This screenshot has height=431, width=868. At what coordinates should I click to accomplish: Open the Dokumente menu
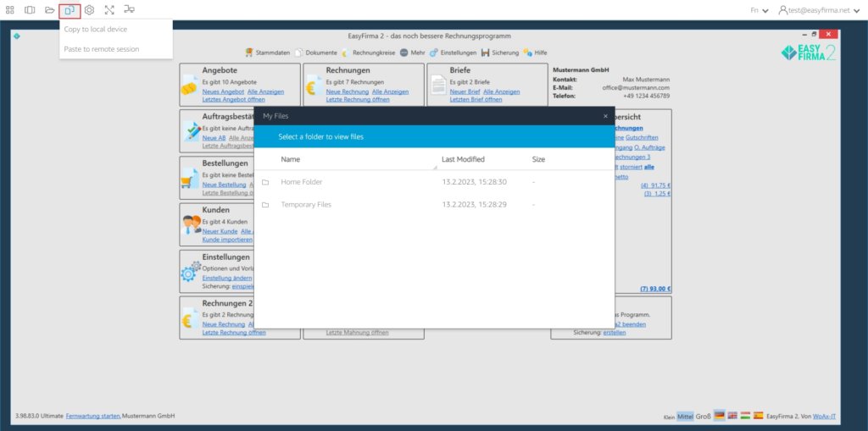(316, 52)
